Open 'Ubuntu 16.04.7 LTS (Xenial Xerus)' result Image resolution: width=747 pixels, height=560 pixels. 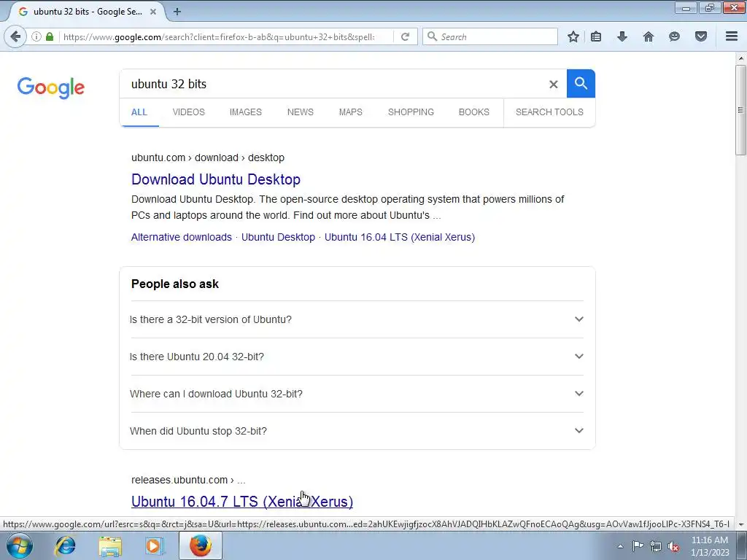tap(242, 502)
